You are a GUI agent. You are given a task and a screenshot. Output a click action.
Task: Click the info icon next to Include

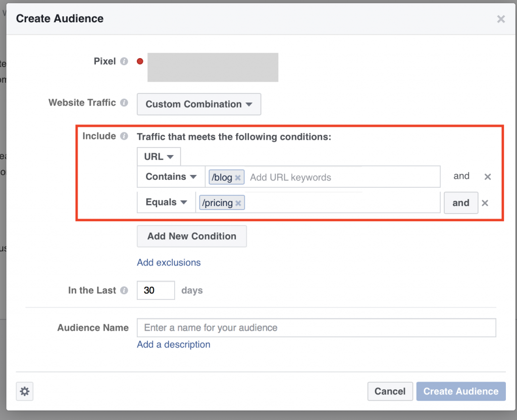point(123,136)
